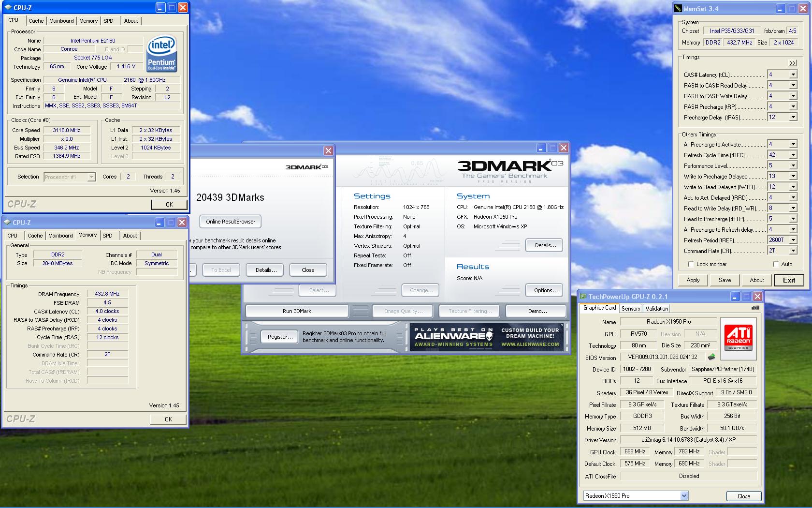Click the Intel Pentium logo in CPU-Z
This screenshot has height=508, width=812.
tap(161, 53)
